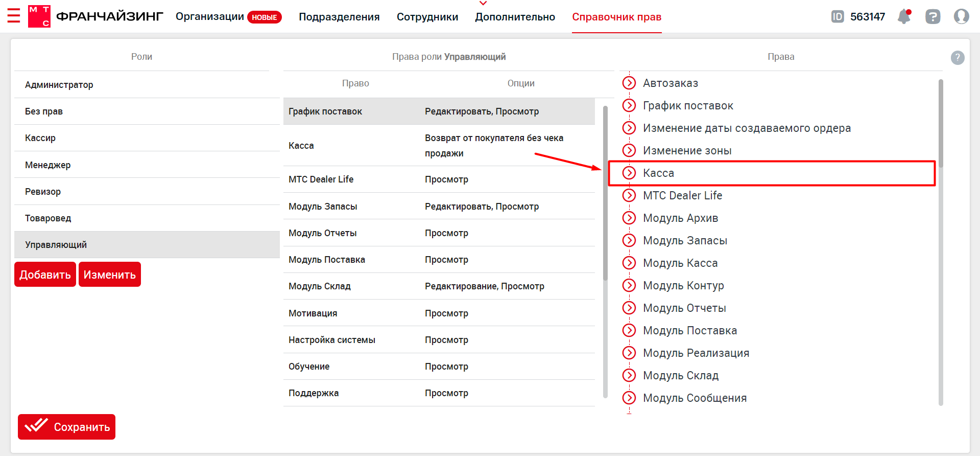The image size is (980, 456).
Task: Select the Обучение row
Action: (x=439, y=367)
